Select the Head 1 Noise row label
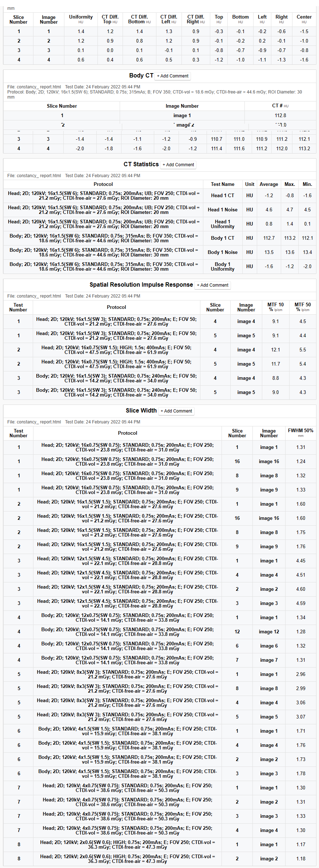 coord(223,210)
